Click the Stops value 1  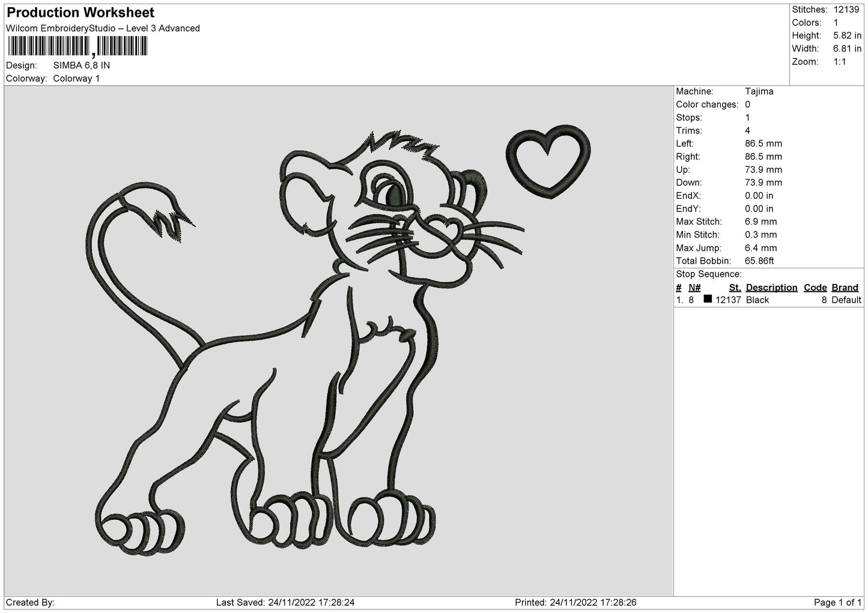(747, 118)
